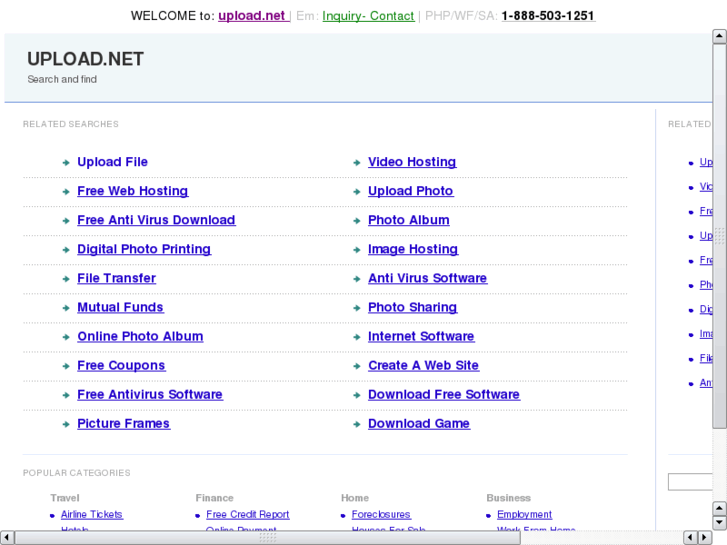Screen dimensions: 727x545
Task: Follow the File Transfer link
Action: [x=116, y=278]
